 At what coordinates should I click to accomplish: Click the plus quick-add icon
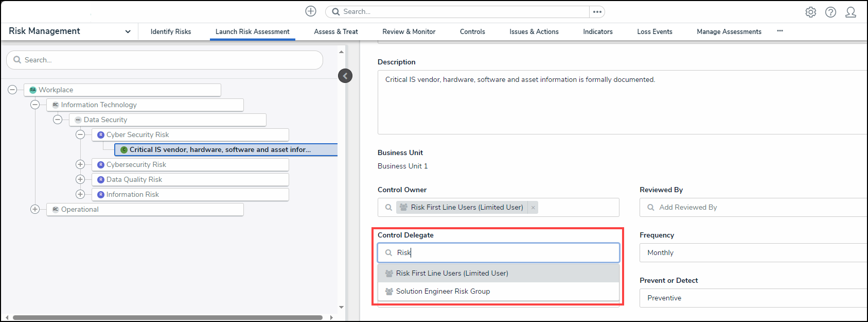(x=311, y=11)
